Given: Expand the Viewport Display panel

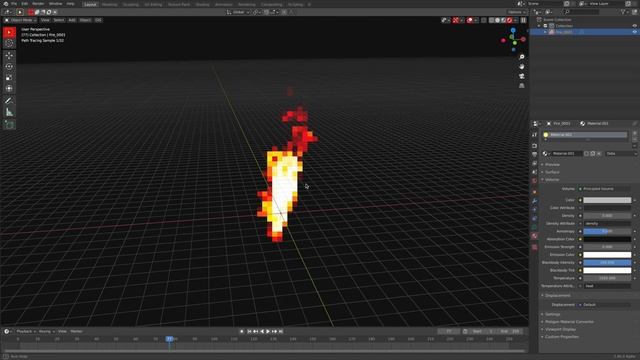Looking at the screenshot, I should point(560,329).
